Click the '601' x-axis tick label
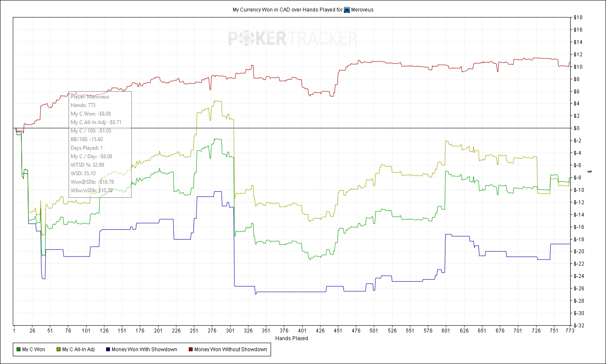The height and width of the screenshot is (364, 606). pos(446,330)
